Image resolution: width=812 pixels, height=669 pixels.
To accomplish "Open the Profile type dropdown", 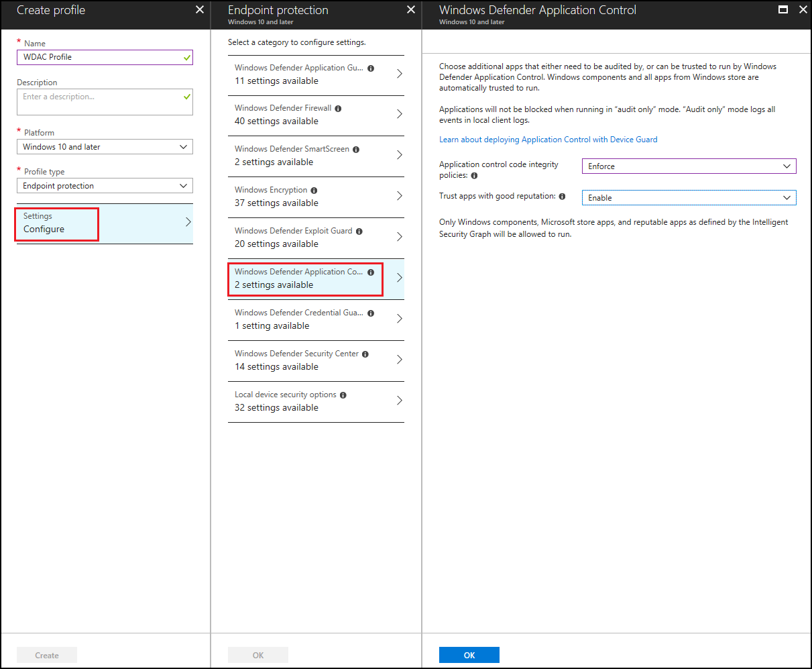I will 105,186.
